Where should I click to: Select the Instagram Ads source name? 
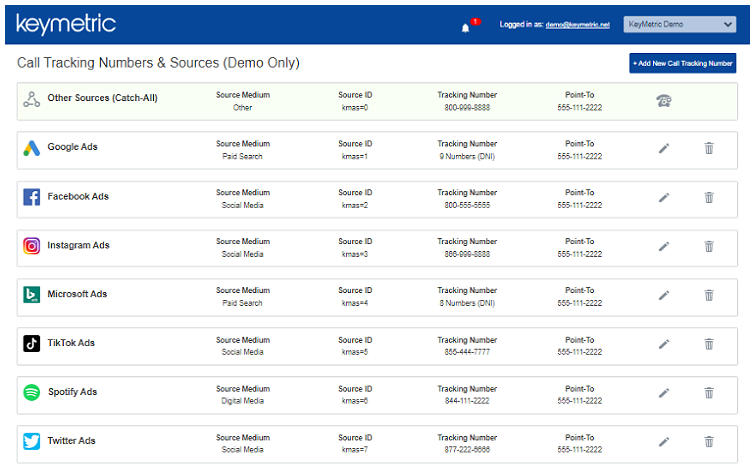tap(78, 245)
